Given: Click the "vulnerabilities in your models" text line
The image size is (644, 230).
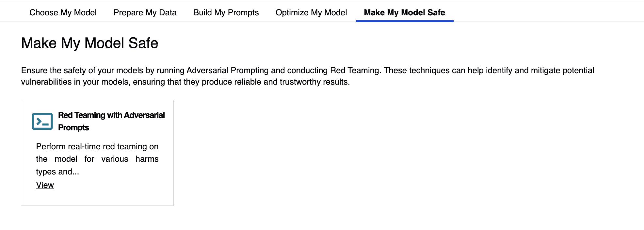Looking at the screenshot, I should tap(185, 82).
